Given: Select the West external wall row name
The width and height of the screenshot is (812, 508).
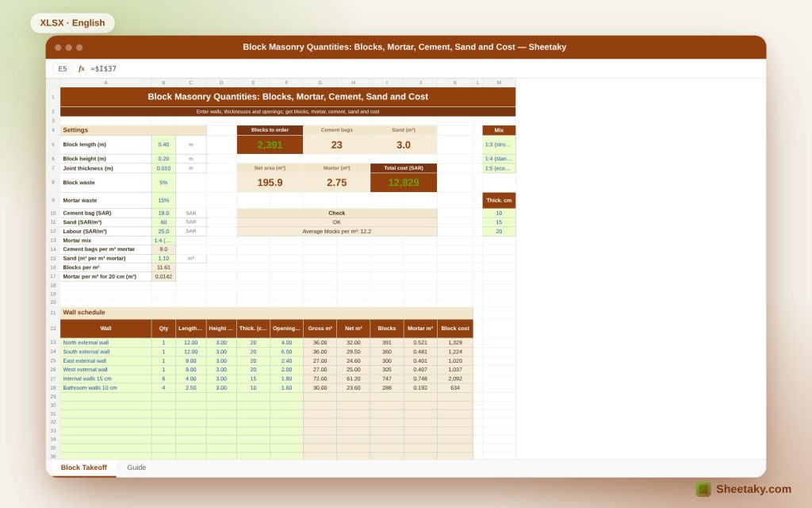Looking at the screenshot, I should [105, 370].
